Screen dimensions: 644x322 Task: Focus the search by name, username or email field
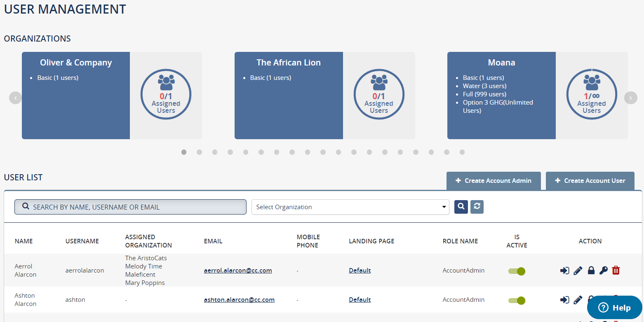[130, 207]
